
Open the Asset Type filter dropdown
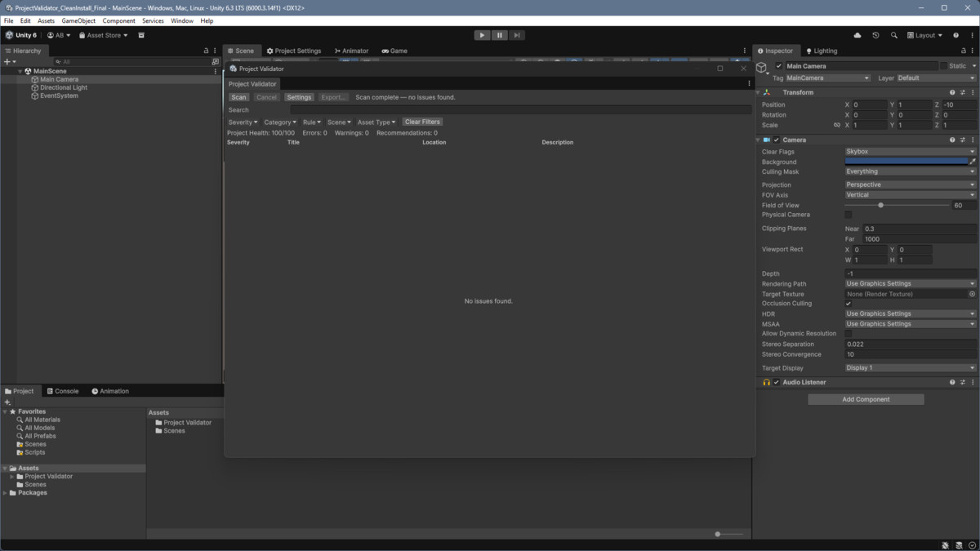[376, 122]
